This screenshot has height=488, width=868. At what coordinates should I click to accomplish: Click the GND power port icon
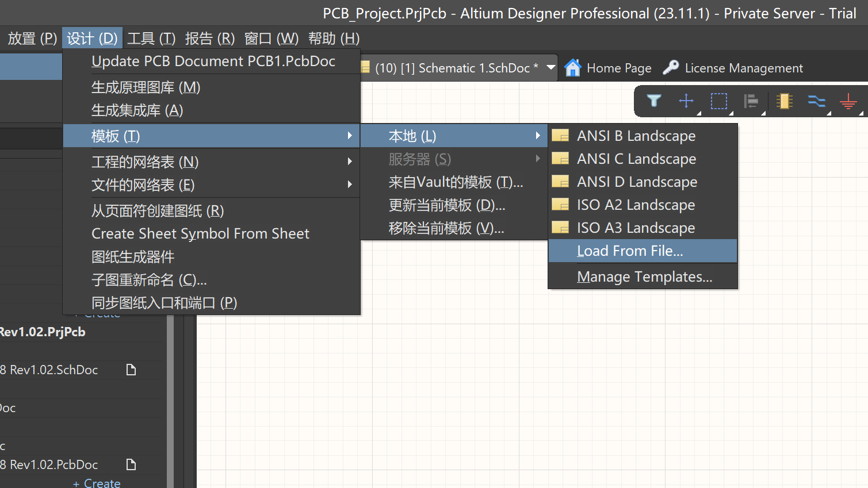pos(848,102)
